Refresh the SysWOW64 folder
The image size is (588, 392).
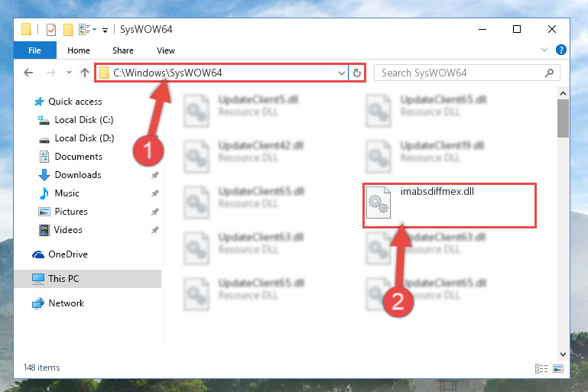[357, 73]
